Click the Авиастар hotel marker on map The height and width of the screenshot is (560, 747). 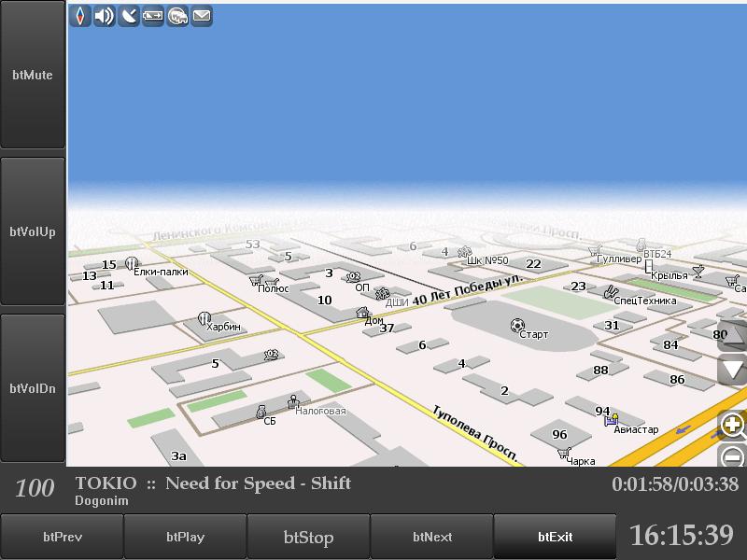pos(612,421)
